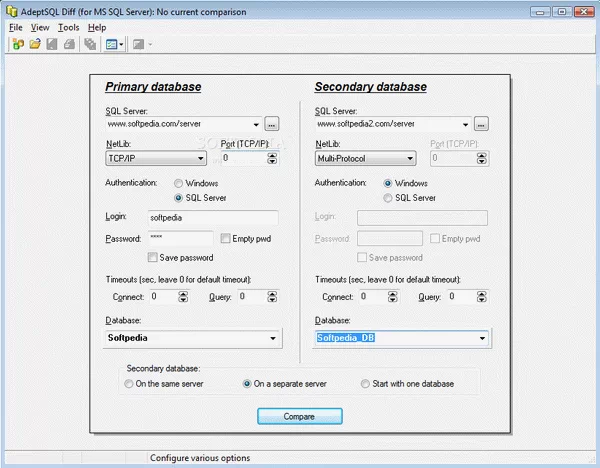The image size is (600, 468).
Task: Click the grayed toolbar icon after Options
Action: click(x=138, y=45)
